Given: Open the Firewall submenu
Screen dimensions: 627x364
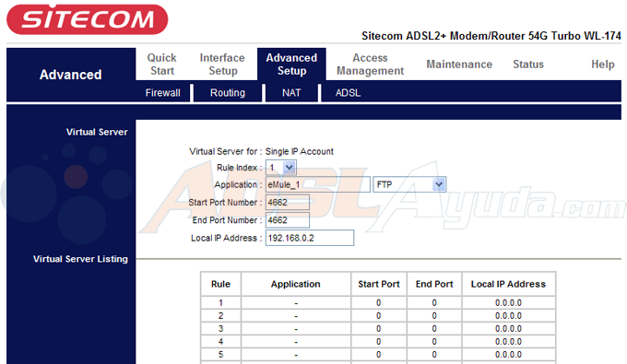Looking at the screenshot, I should [163, 93].
